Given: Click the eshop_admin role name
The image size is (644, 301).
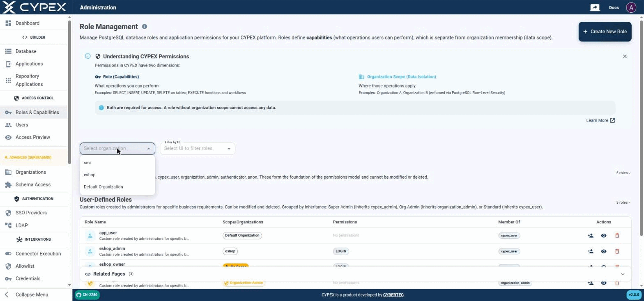Looking at the screenshot, I should (x=112, y=248).
